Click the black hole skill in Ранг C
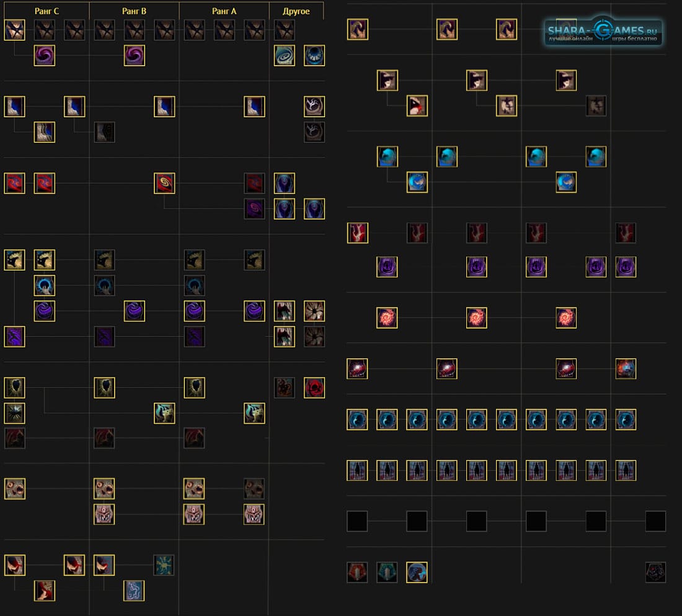682x616 pixels. pyautogui.click(x=14, y=388)
